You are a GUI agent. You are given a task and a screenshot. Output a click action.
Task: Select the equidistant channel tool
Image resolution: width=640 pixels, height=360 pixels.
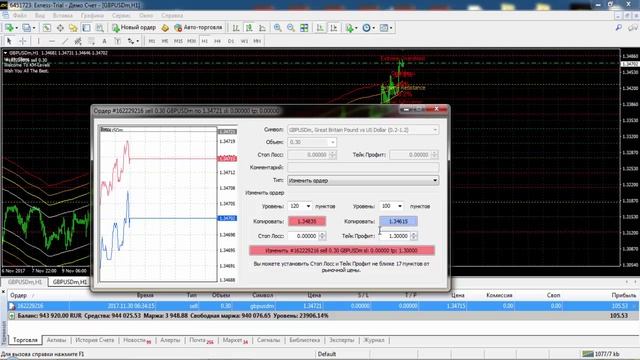click(78, 41)
